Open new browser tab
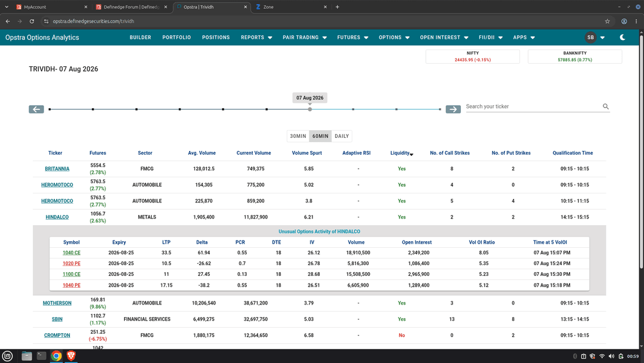This screenshot has width=644, height=363. [x=337, y=7]
